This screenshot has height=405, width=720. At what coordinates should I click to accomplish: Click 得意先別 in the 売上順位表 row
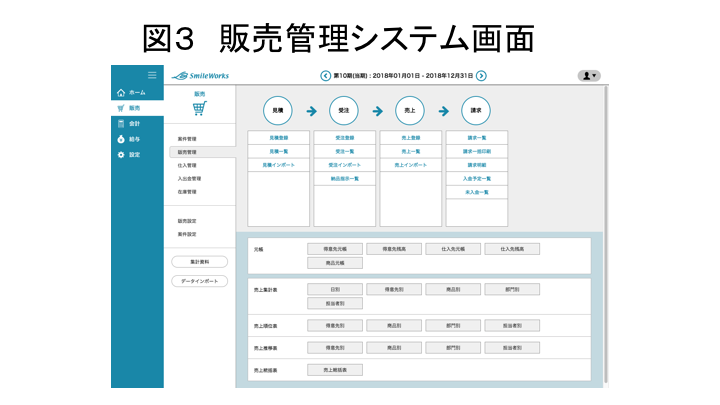click(335, 326)
